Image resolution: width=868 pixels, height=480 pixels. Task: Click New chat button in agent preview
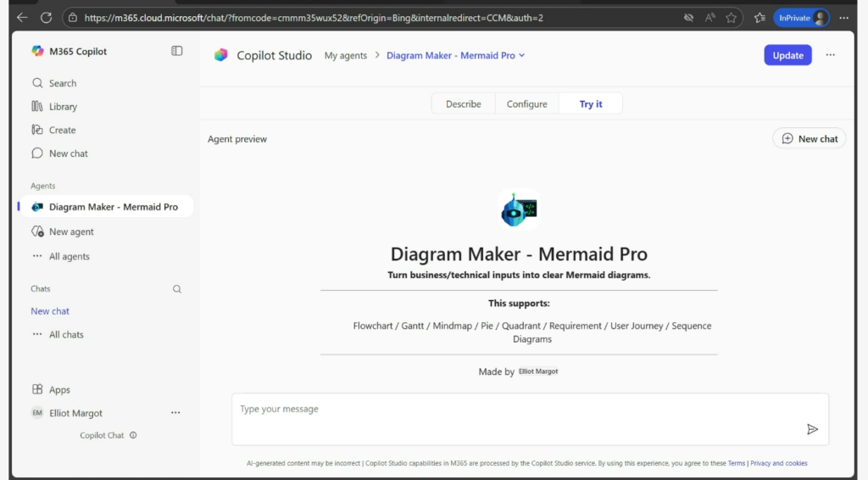click(809, 138)
